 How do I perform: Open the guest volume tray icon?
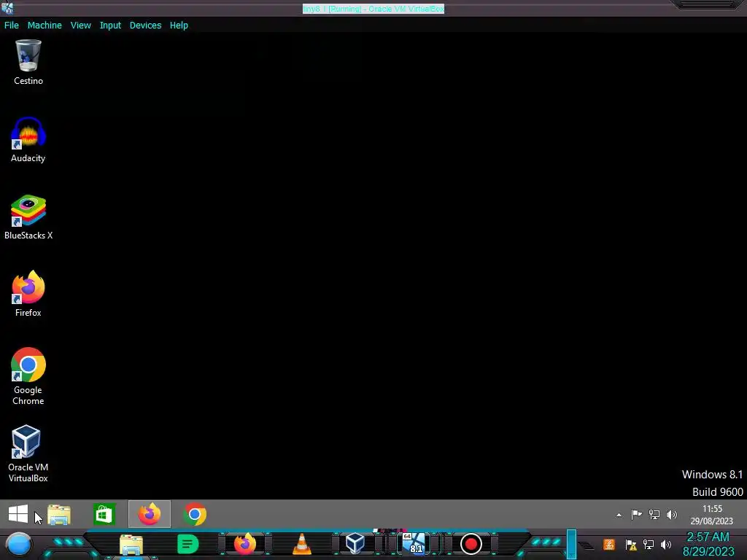point(672,514)
